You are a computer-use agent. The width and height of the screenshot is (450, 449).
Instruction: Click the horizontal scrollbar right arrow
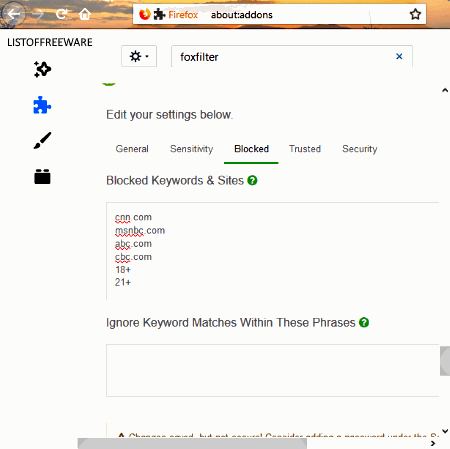click(x=433, y=443)
